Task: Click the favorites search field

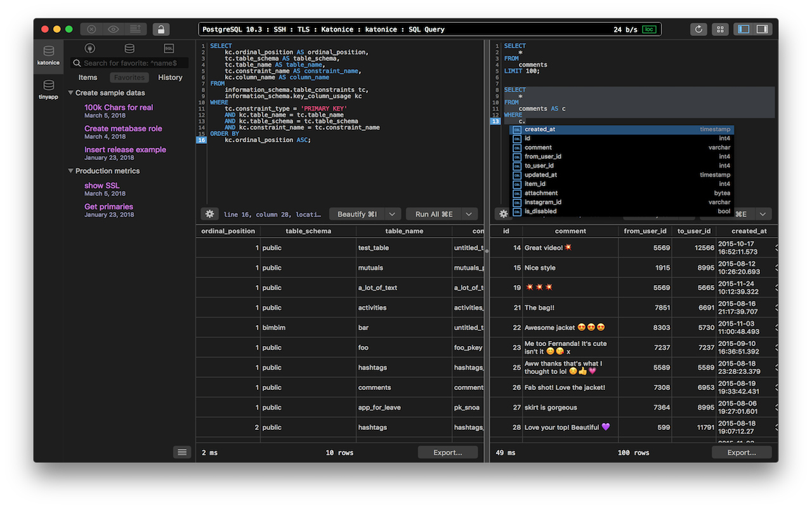Action: click(129, 63)
